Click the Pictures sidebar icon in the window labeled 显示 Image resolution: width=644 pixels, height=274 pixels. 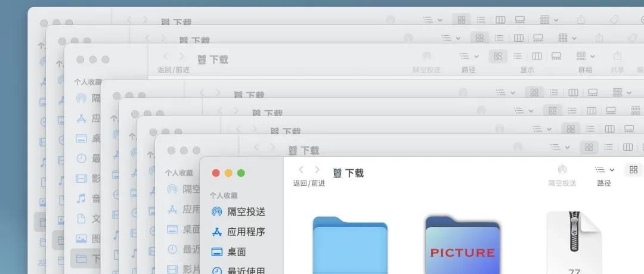pyautogui.click(x=81, y=239)
